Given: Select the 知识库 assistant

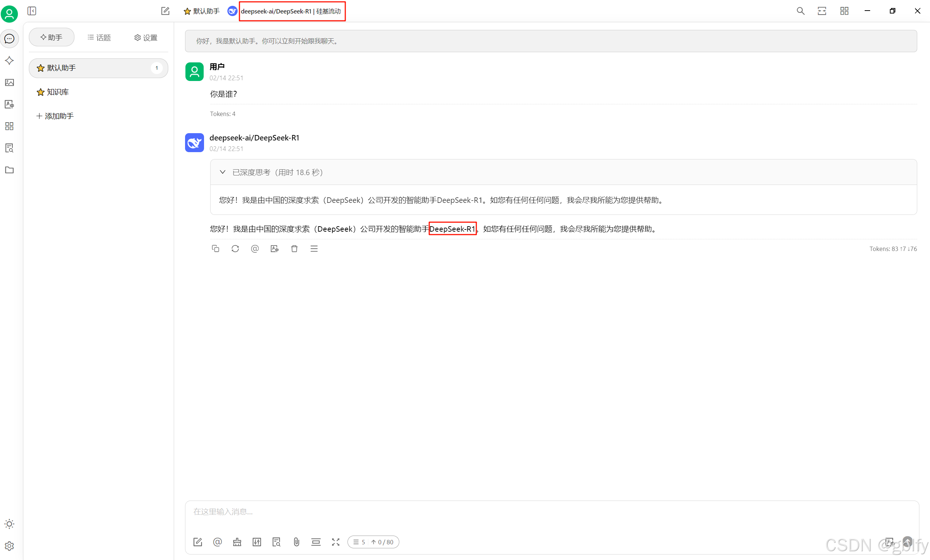Looking at the screenshot, I should coord(57,92).
